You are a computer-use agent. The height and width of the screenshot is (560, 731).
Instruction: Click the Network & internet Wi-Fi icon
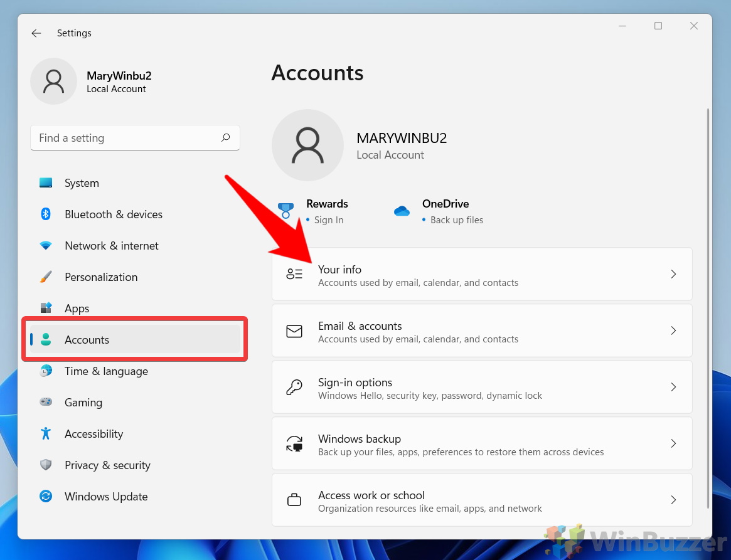46,246
